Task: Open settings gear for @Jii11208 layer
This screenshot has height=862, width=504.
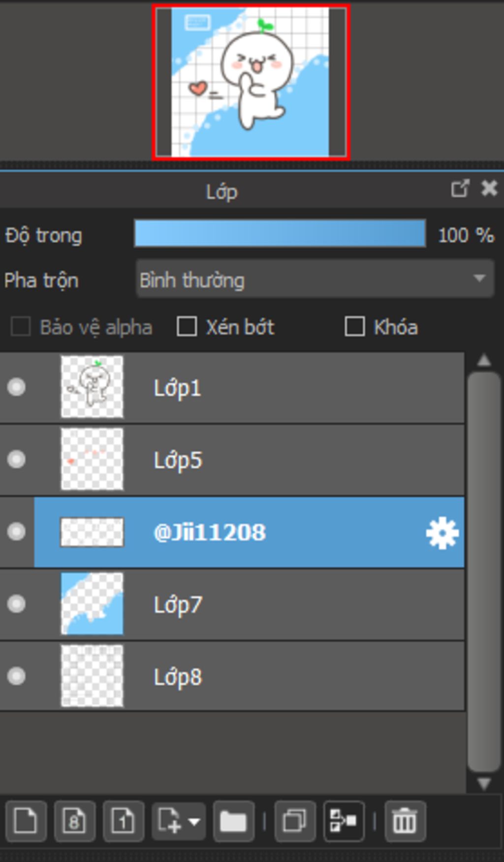Action: [442, 533]
